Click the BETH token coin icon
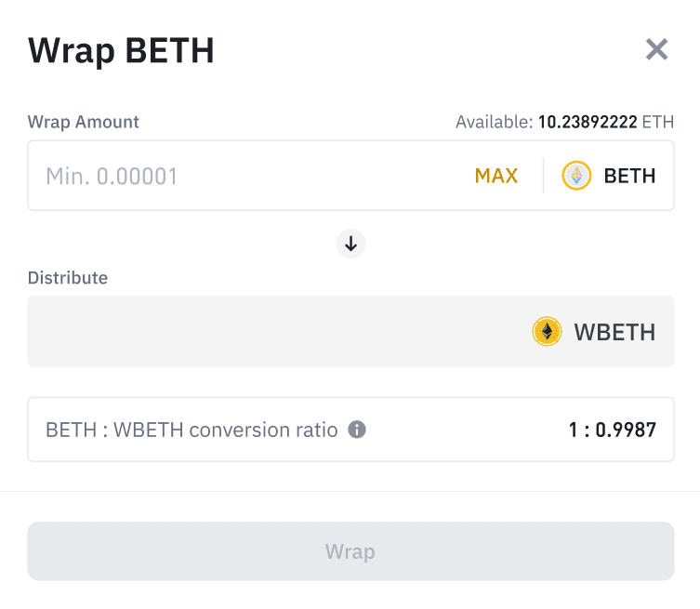 click(577, 176)
